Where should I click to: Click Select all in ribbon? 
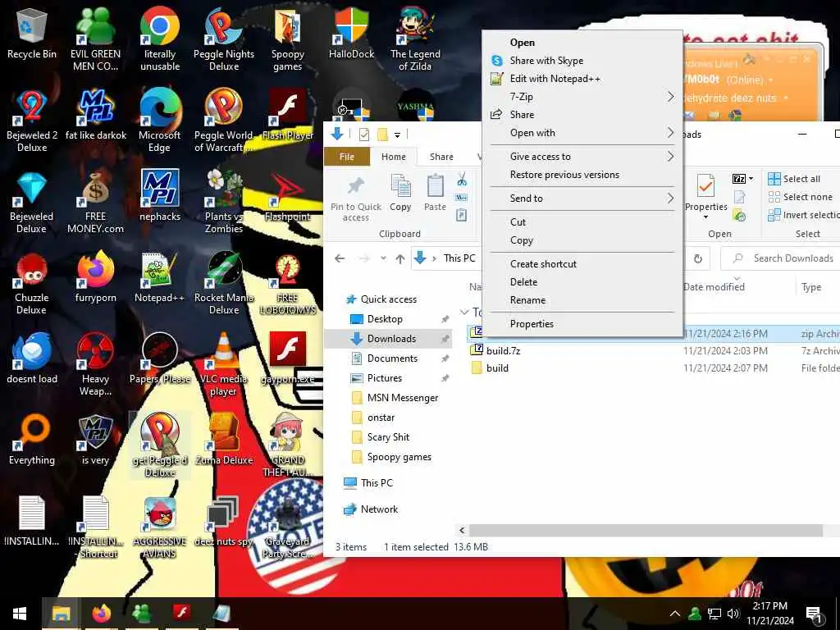point(794,179)
